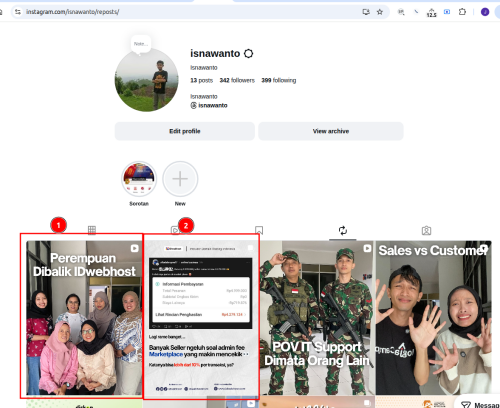Open the browser extensions puzzle icon
Viewport: 500px width, 408px height.
(x=462, y=12)
